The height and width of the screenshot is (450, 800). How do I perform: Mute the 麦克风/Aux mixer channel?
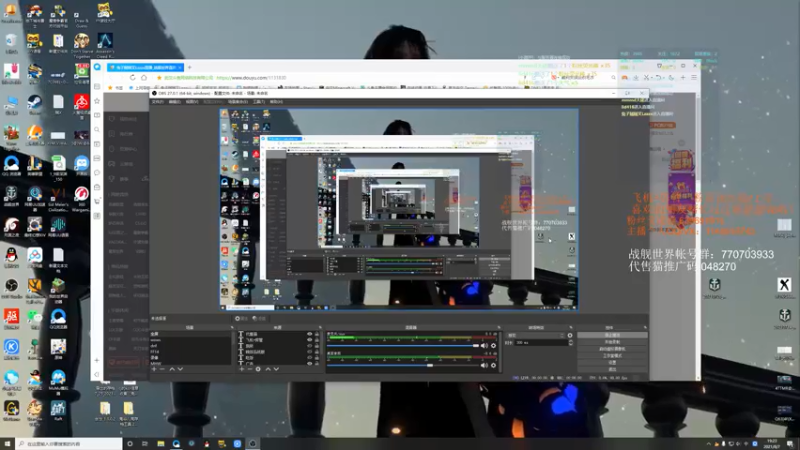pos(484,345)
